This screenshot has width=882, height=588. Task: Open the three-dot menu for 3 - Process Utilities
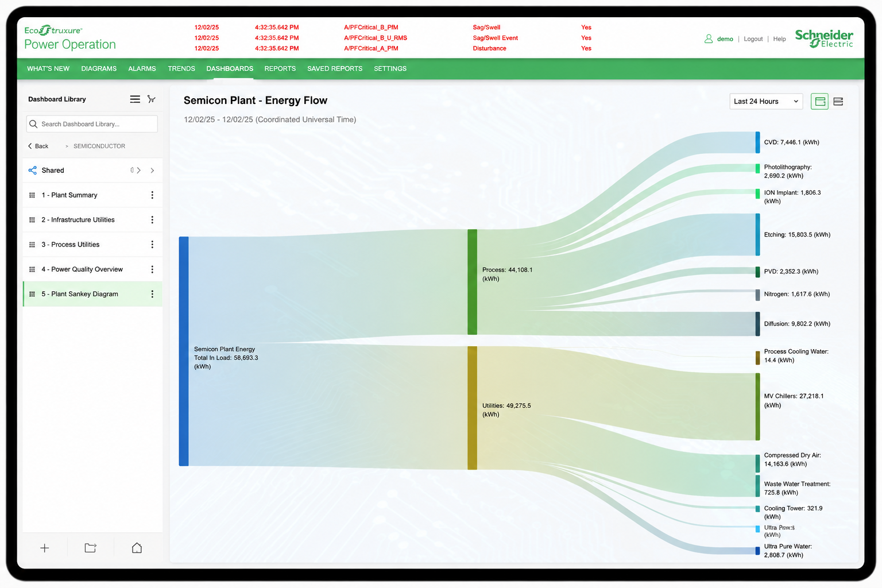tap(152, 245)
